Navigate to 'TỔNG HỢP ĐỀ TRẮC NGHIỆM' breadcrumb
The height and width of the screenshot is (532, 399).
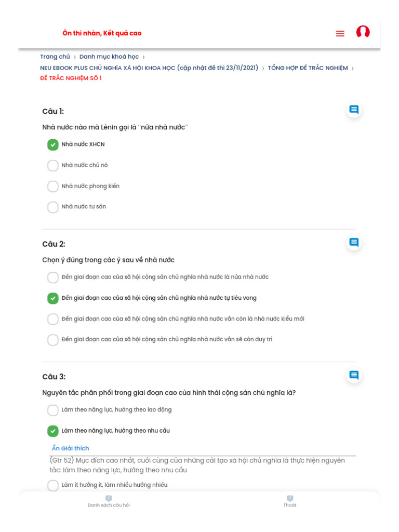click(308, 68)
